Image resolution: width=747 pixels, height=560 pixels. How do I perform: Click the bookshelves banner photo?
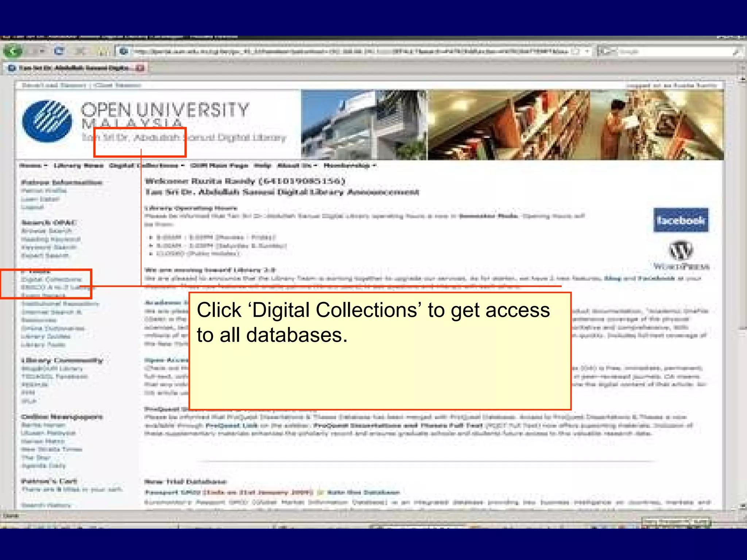tap(576, 125)
